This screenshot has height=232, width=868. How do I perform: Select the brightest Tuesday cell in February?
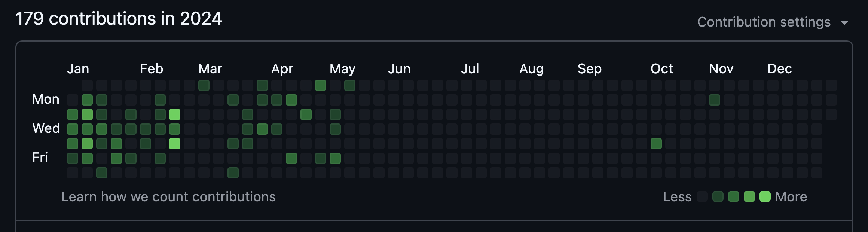coord(174,115)
